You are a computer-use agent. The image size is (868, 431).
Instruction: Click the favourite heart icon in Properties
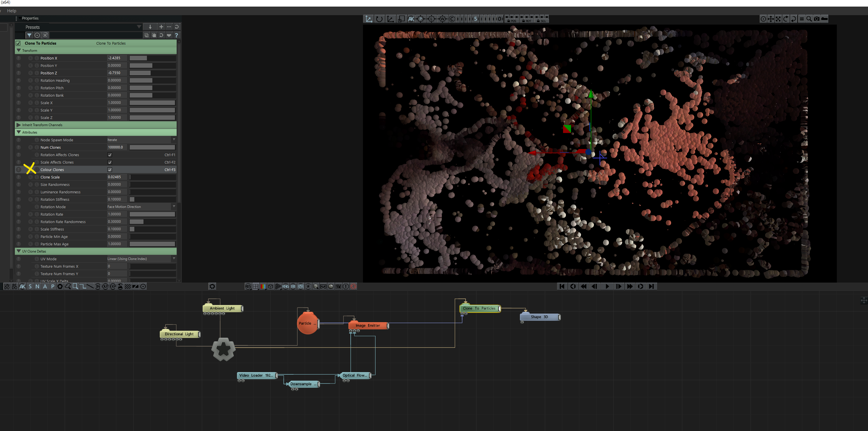point(169,35)
